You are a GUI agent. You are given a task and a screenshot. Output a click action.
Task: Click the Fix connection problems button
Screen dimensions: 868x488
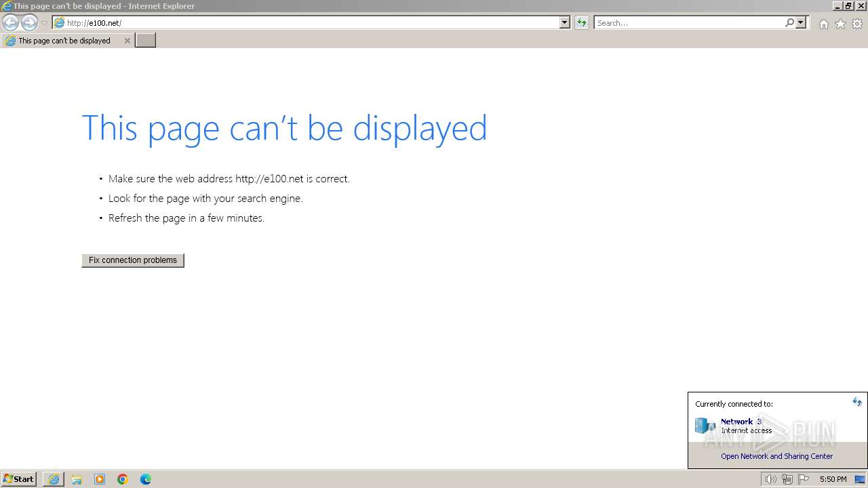133,260
